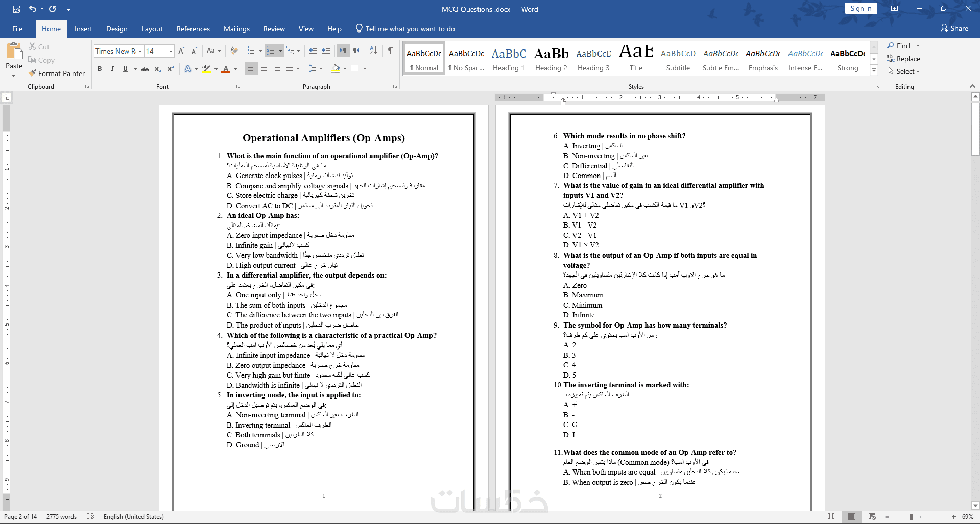
Task: Toggle superscript formatting
Action: [171, 69]
